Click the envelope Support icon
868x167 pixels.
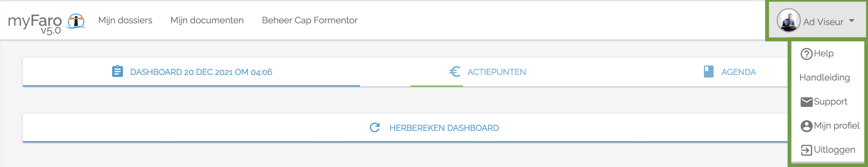pos(807,102)
